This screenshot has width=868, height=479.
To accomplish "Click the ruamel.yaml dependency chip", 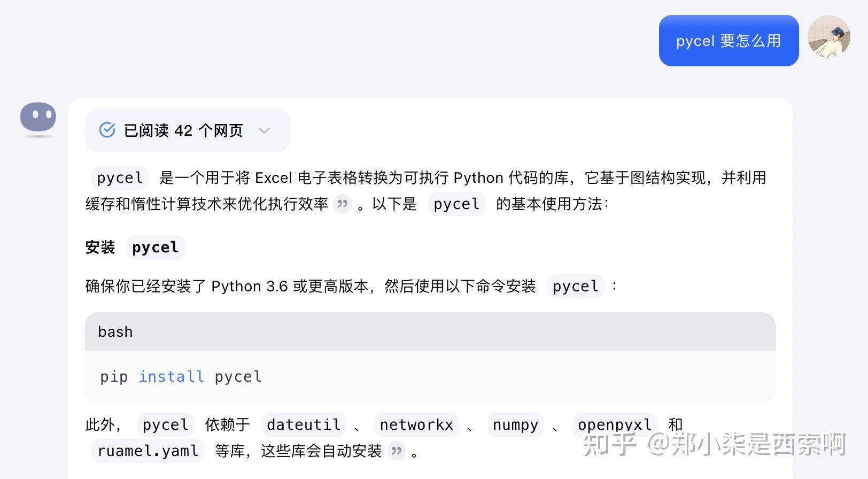I will click(148, 451).
